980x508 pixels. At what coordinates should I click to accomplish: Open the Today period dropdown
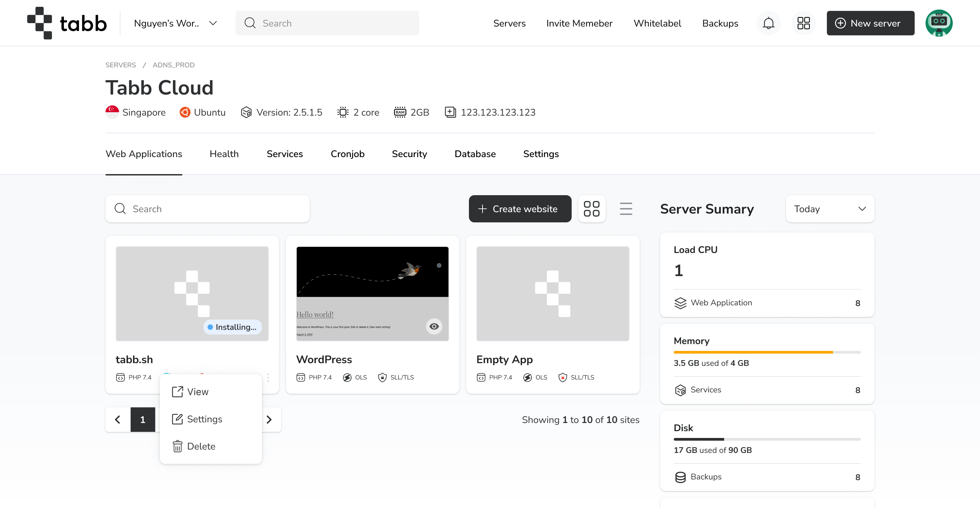click(830, 209)
